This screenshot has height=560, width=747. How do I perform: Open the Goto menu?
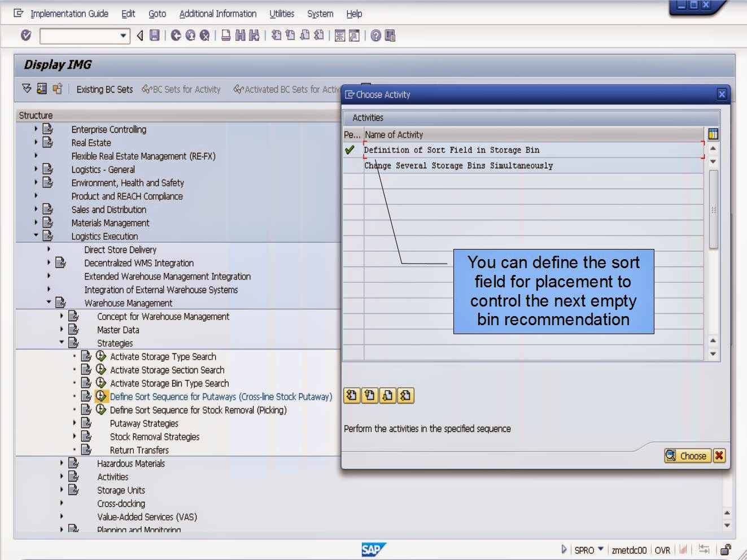(x=157, y=14)
